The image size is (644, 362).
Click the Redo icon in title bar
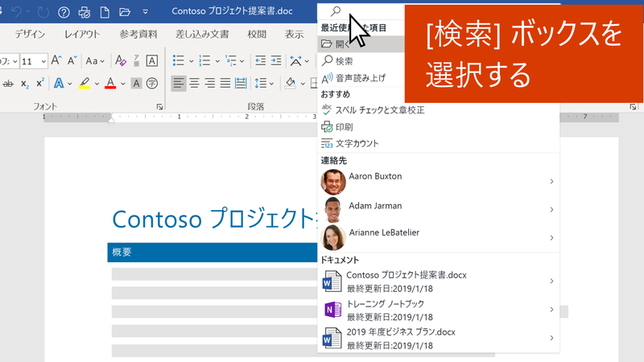click(43, 12)
